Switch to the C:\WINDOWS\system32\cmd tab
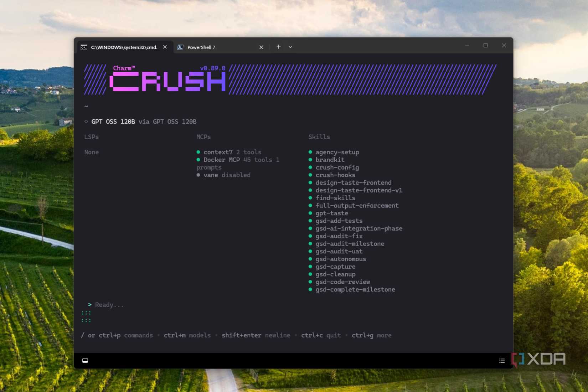The image size is (588, 392). click(x=124, y=47)
